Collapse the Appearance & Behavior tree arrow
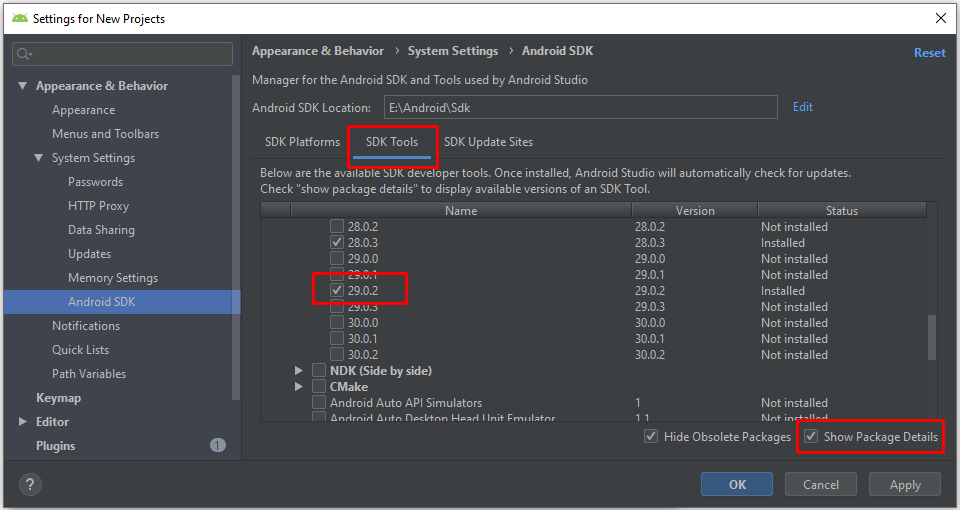 point(23,86)
